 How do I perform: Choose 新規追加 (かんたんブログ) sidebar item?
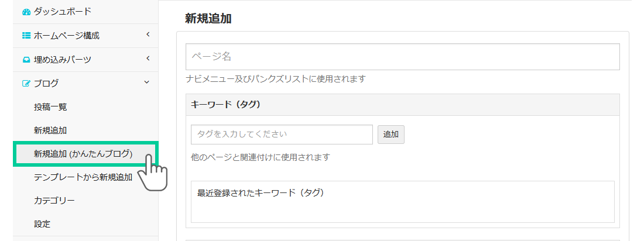[x=83, y=154]
